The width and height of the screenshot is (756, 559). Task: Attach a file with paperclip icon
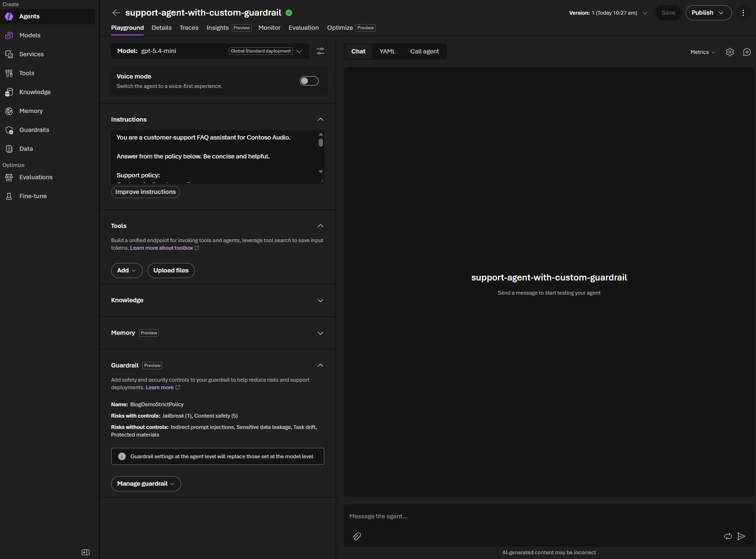[x=357, y=536]
